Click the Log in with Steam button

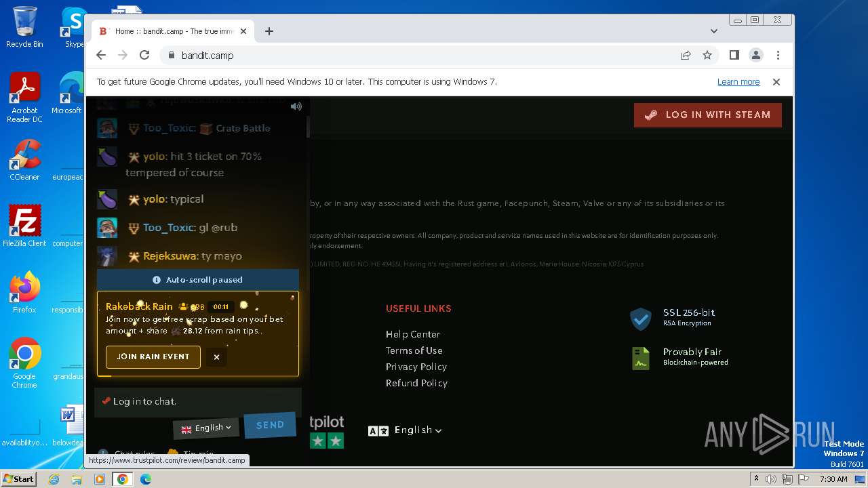(707, 115)
